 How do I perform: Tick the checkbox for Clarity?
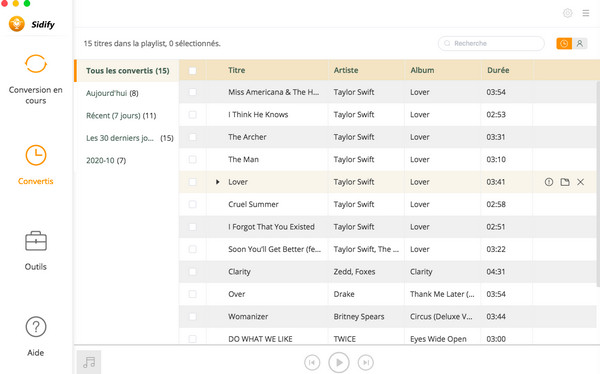pyautogui.click(x=192, y=272)
